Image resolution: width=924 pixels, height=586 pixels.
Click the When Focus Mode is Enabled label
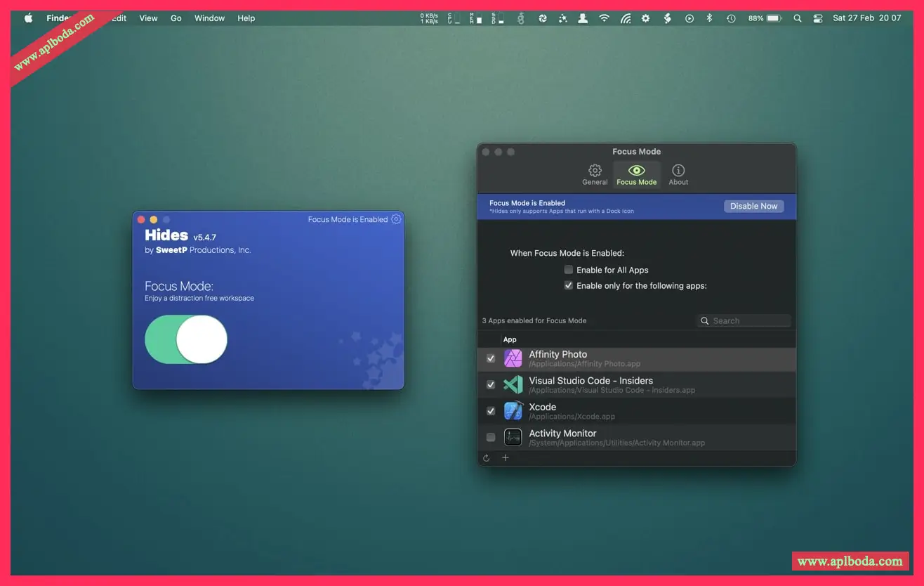point(567,253)
